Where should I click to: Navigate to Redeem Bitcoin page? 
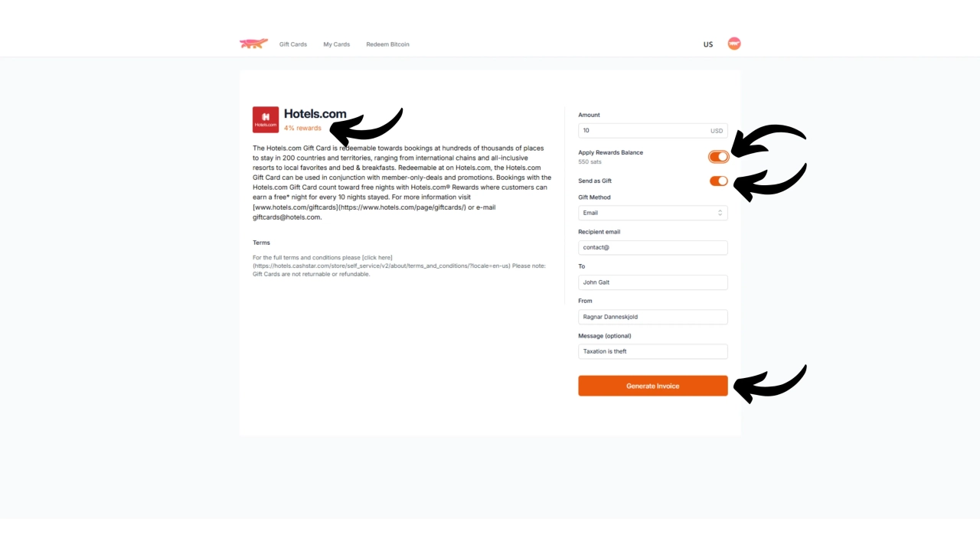pyautogui.click(x=387, y=44)
